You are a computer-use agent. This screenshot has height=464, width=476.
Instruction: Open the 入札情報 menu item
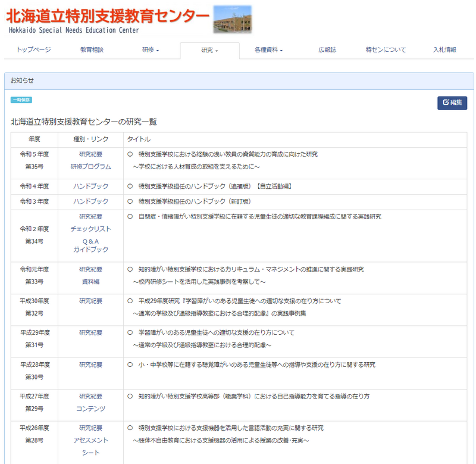coord(444,50)
